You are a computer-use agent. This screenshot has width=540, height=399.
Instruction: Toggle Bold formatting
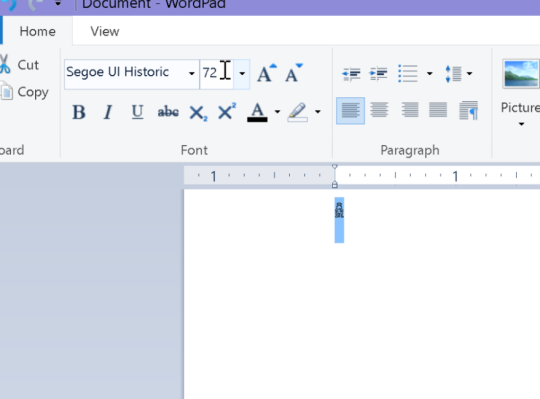(x=79, y=112)
